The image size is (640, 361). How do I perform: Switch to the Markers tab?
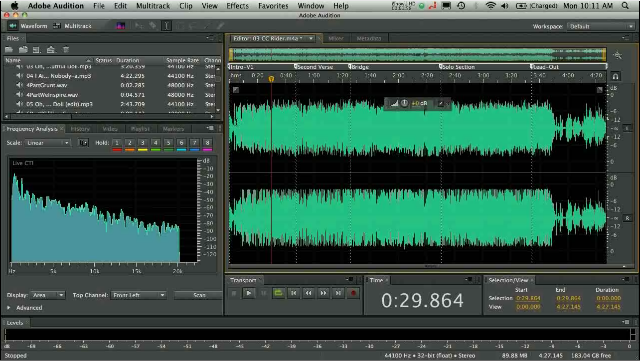(173, 129)
